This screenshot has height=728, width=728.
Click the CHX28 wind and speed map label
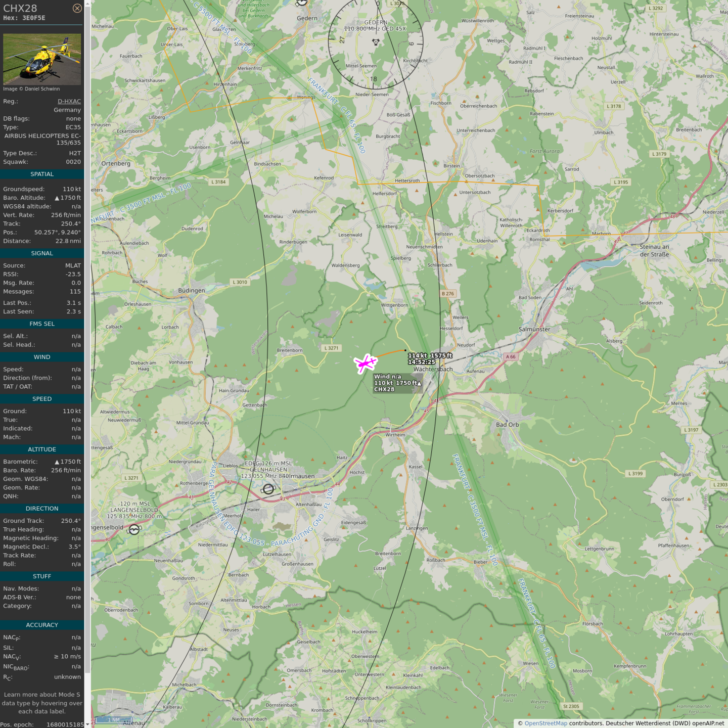pos(397,383)
